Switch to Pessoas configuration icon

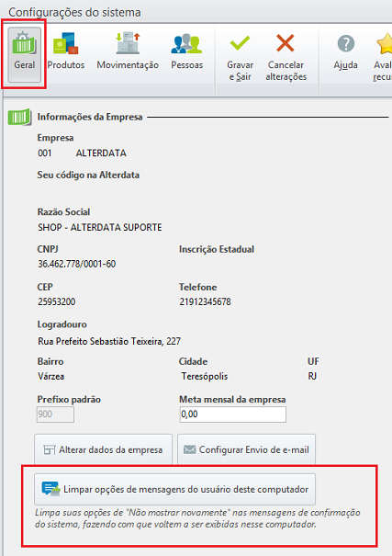tap(186, 43)
